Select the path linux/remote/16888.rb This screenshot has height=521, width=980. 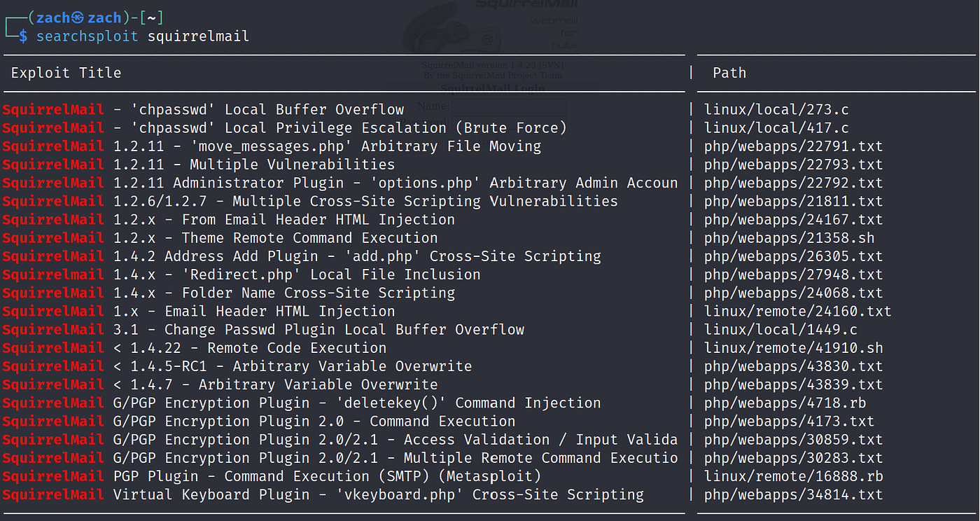793,476
